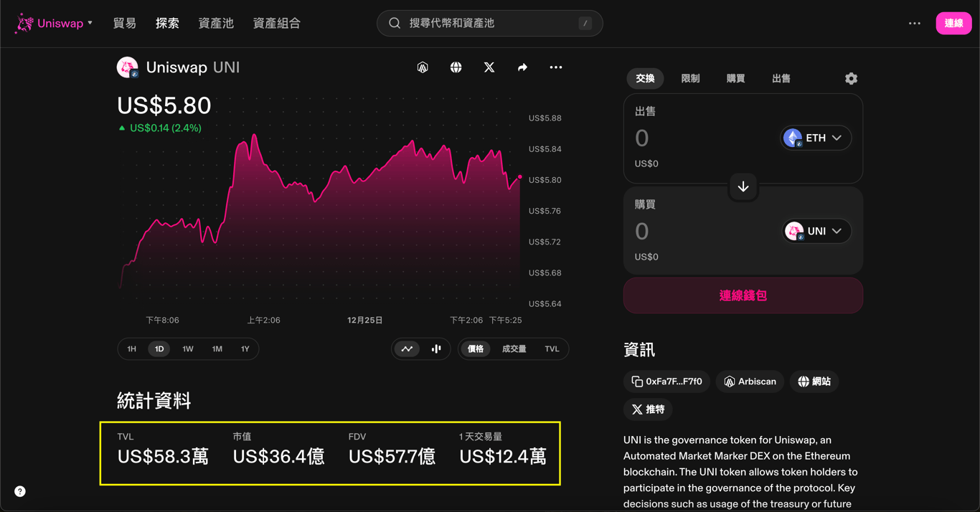
Task: Switch to the 購買 tab
Action: click(x=735, y=79)
